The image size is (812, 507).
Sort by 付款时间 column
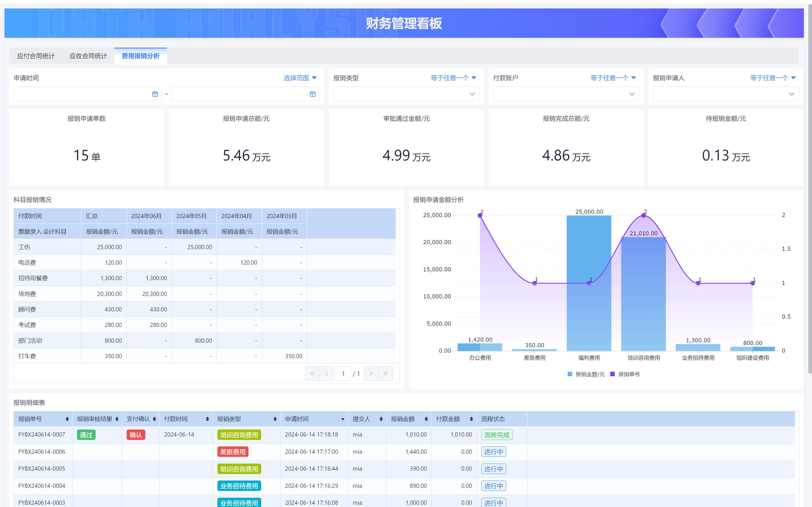click(x=207, y=419)
